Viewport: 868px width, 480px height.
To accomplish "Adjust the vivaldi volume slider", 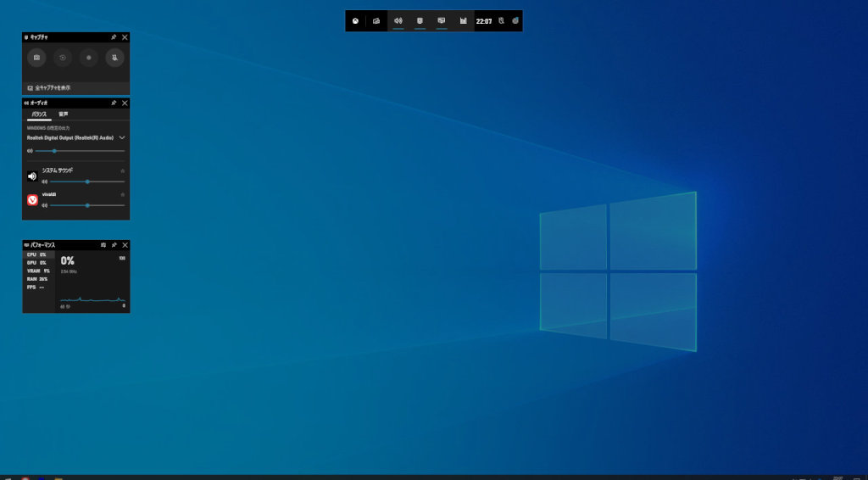I will click(87, 205).
